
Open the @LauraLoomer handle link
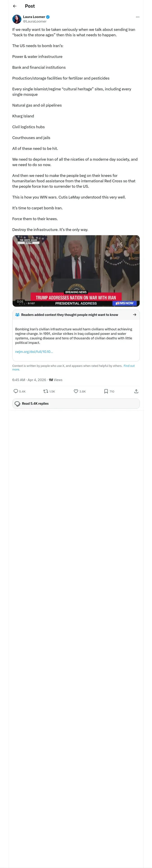[x=34, y=21]
